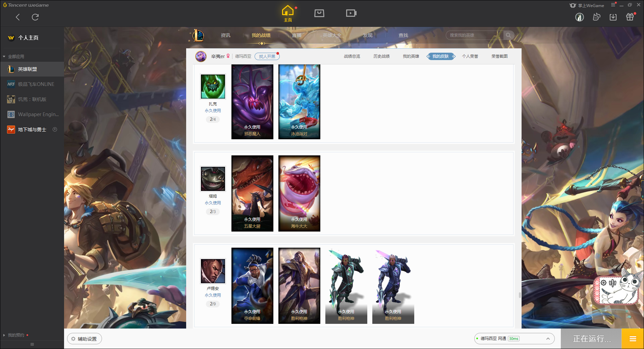Click the cat IME widget gear icon

(x=604, y=283)
